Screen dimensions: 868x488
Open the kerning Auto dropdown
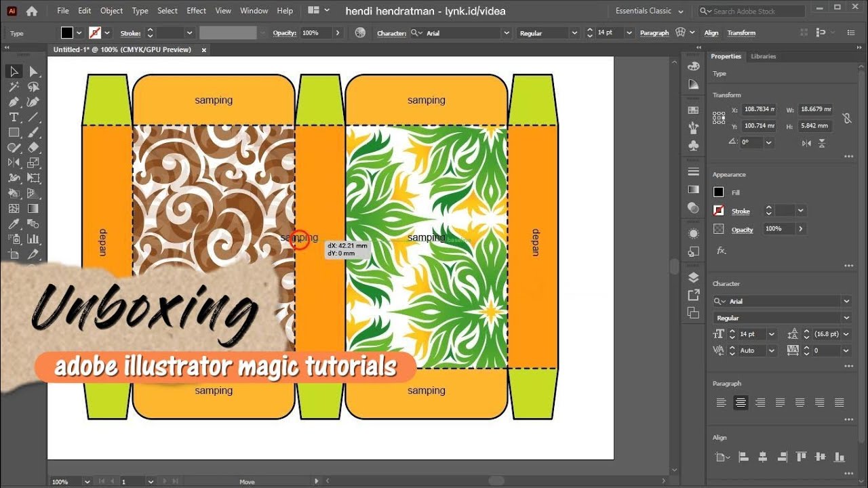pos(772,350)
